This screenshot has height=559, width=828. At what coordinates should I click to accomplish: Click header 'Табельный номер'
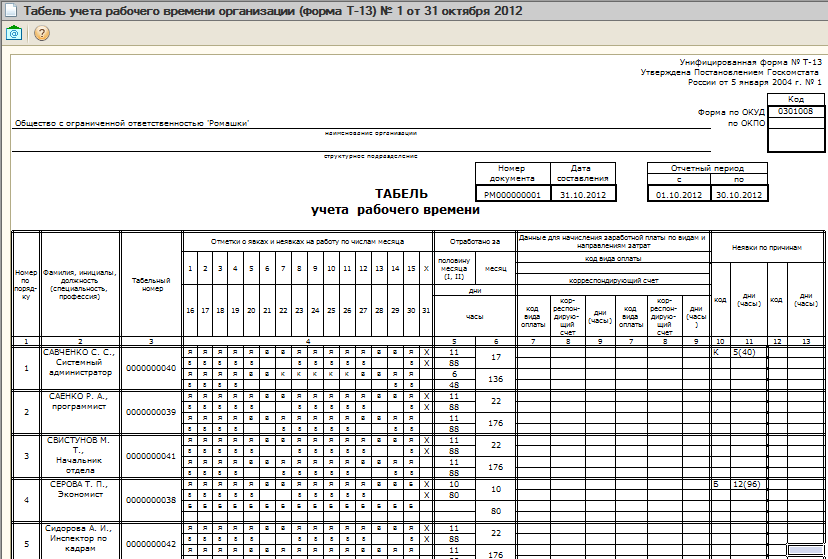point(151,284)
